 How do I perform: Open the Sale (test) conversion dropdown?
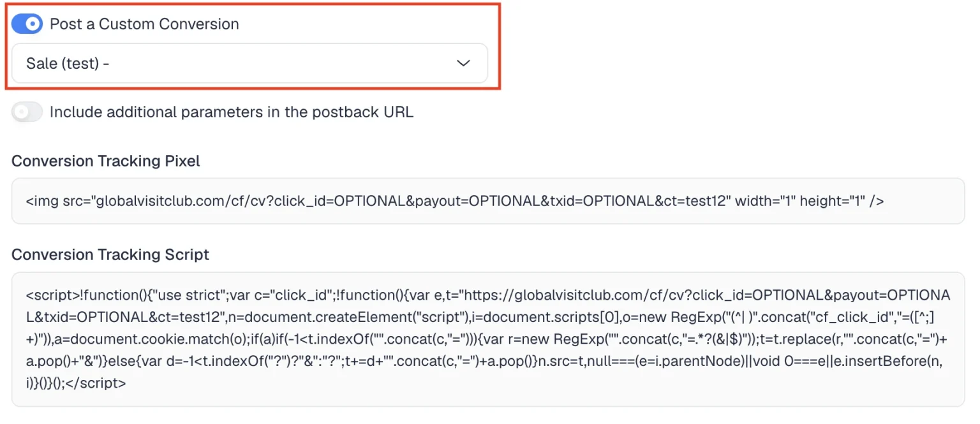(249, 63)
